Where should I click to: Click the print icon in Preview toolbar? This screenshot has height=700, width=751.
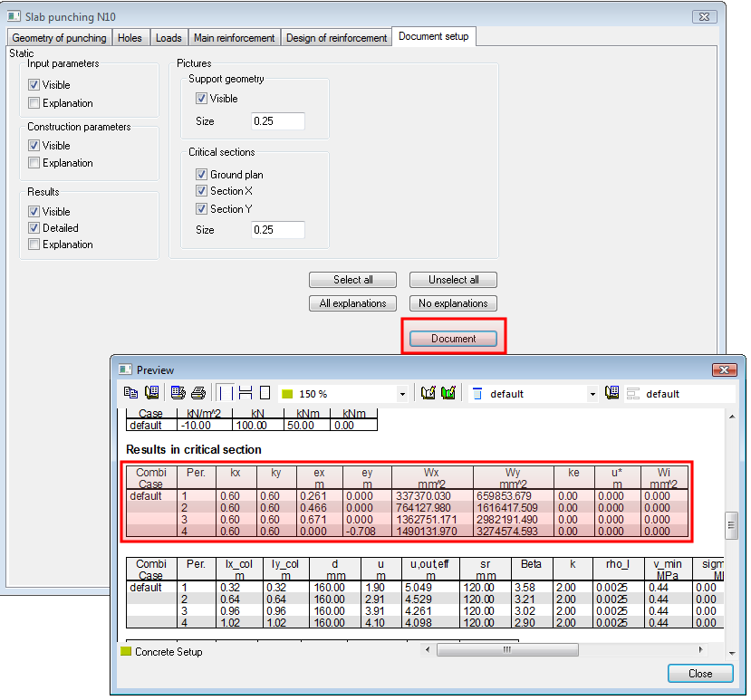(198, 393)
